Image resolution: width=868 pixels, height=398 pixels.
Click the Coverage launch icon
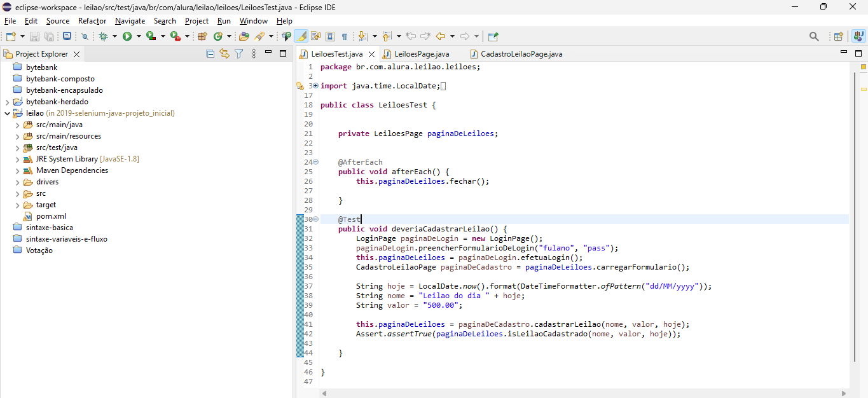tap(151, 37)
